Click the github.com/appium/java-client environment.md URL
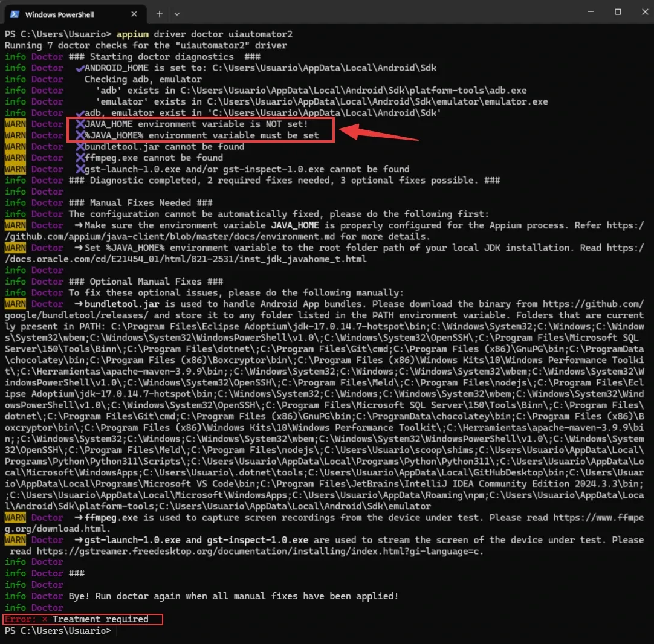The image size is (654, 644). coord(170,237)
